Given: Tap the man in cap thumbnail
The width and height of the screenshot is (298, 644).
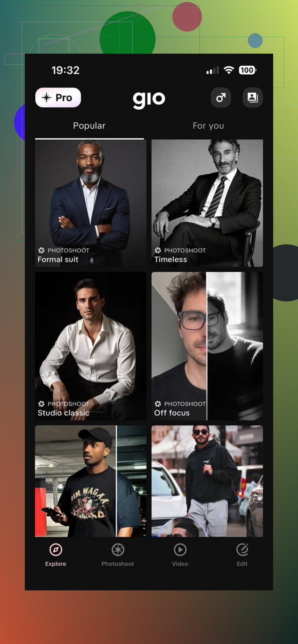Looking at the screenshot, I should (91, 481).
